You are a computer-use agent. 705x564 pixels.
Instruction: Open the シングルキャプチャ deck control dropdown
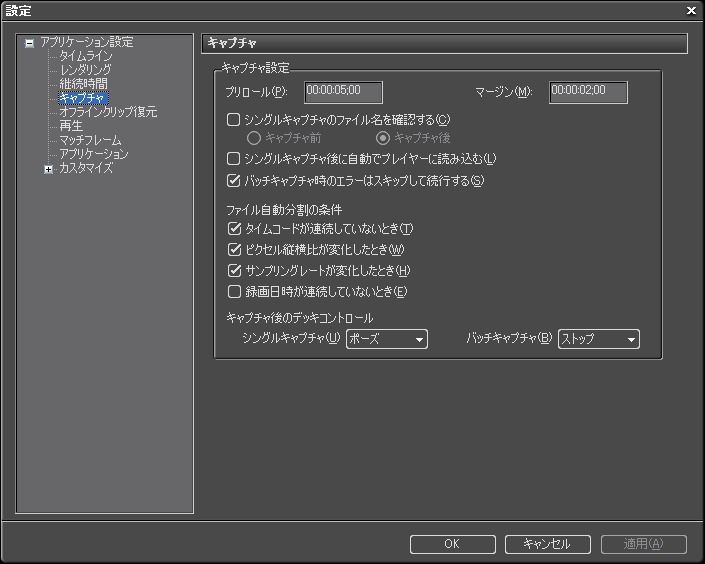387,339
